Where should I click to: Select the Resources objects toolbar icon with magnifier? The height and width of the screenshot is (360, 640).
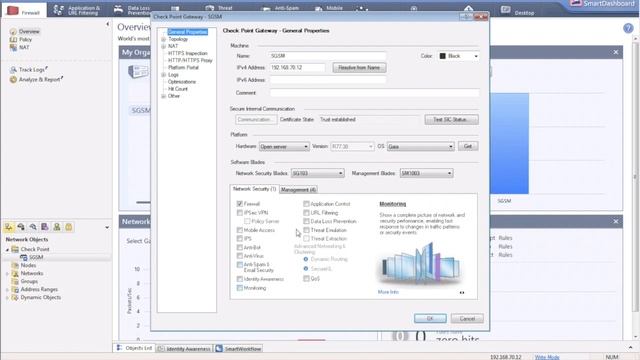(33, 227)
